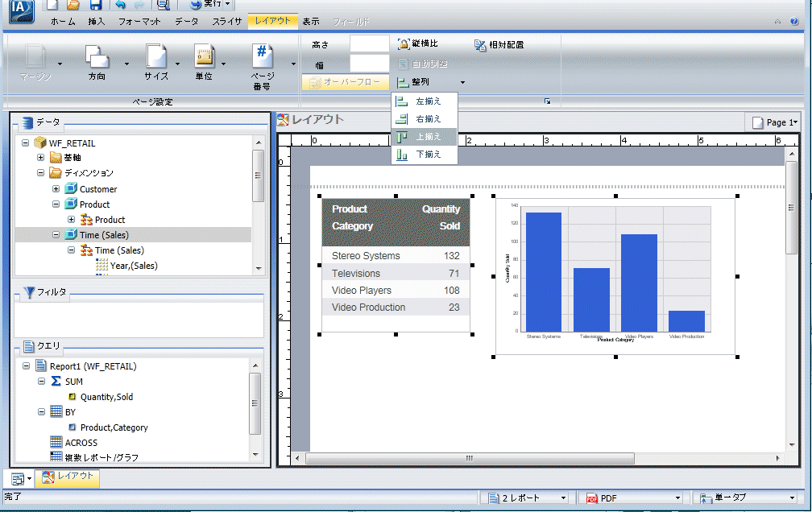Choose 上揃え from align menu
The height and width of the screenshot is (512, 812).
click(x=424, y=137)
